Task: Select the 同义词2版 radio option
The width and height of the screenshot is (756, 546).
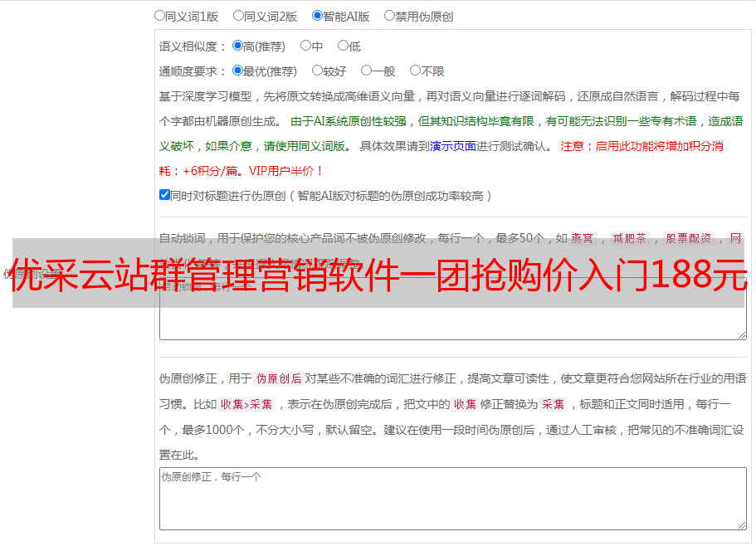Action: point(238,16)
